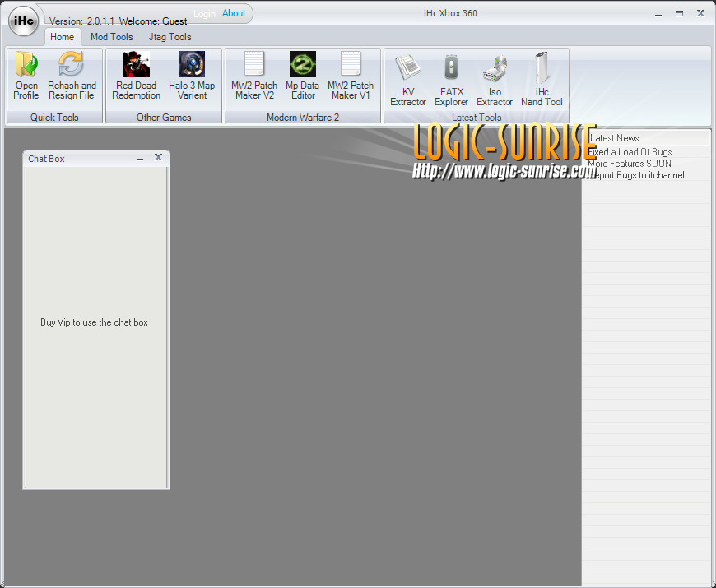Screen dimensions: 716x588
Task: Open the About link
Action: [234, 13]
